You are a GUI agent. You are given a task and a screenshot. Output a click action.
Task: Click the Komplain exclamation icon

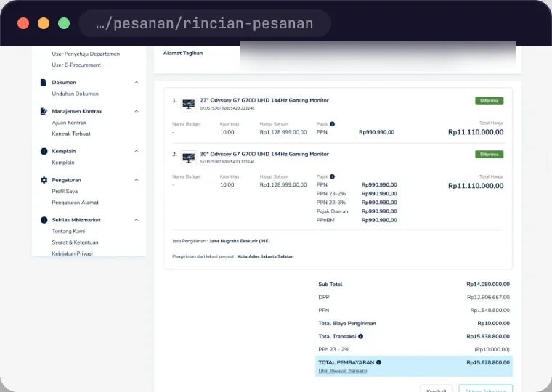pos(44,151)
